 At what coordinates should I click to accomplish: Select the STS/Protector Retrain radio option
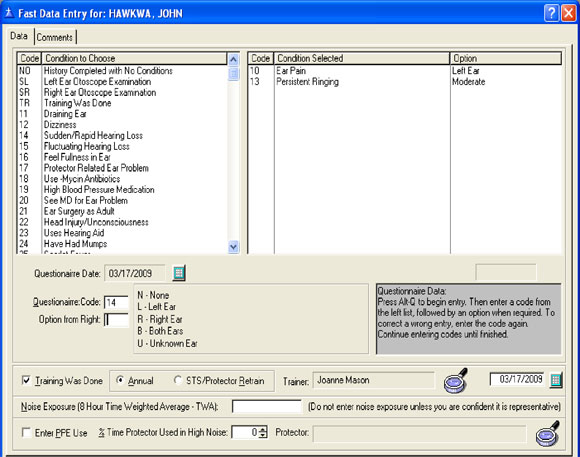click(178, 380)
